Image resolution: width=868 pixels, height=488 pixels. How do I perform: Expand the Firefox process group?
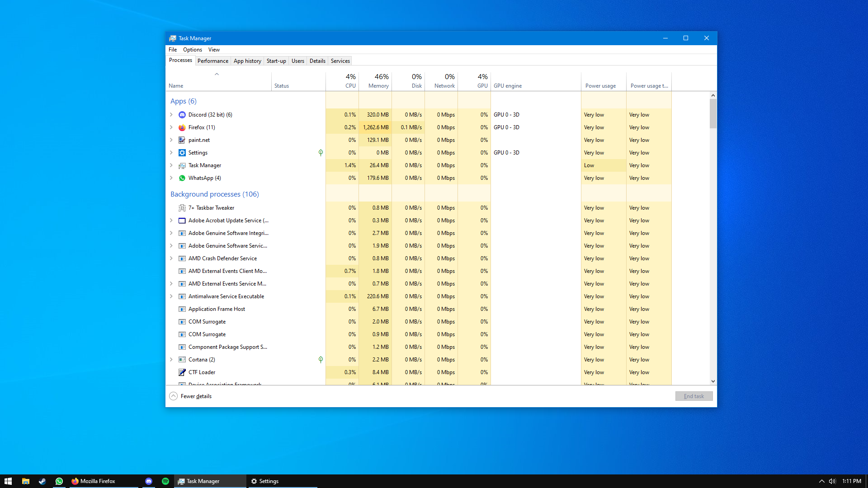pos(171,127)
